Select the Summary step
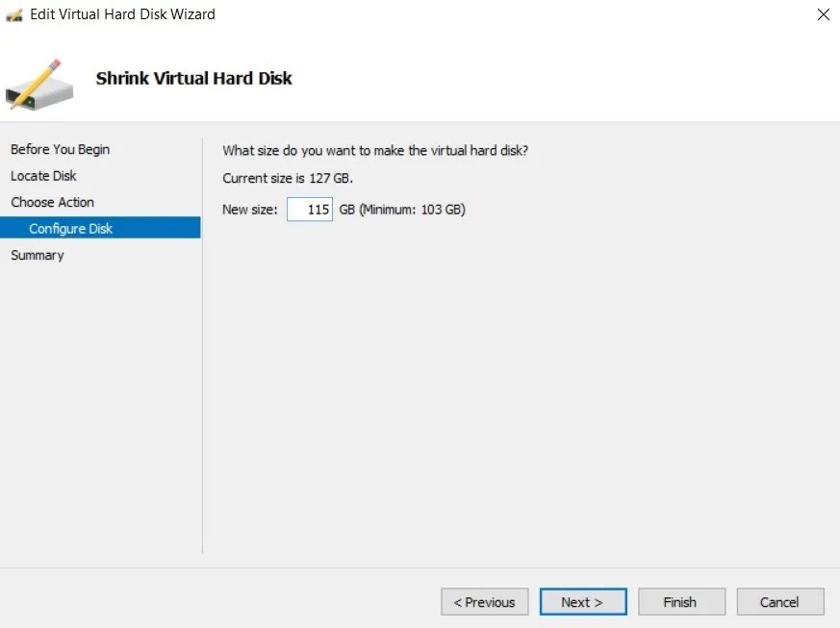Screen dimensions: 840x628 point(38,255)
